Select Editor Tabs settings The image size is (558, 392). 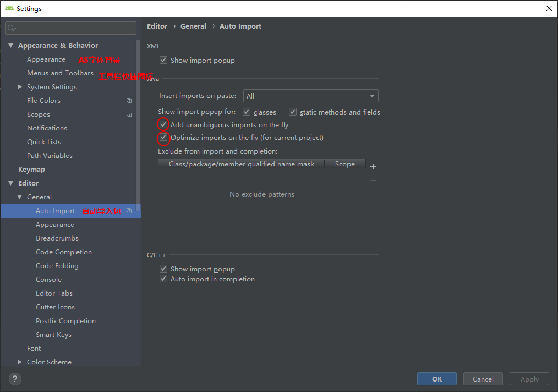(54, 293)
